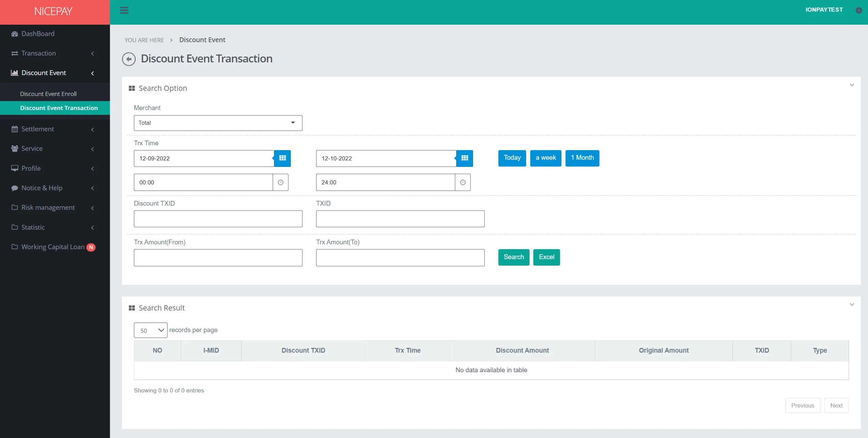Open the start date calendar picker

[x=283, y=158]
